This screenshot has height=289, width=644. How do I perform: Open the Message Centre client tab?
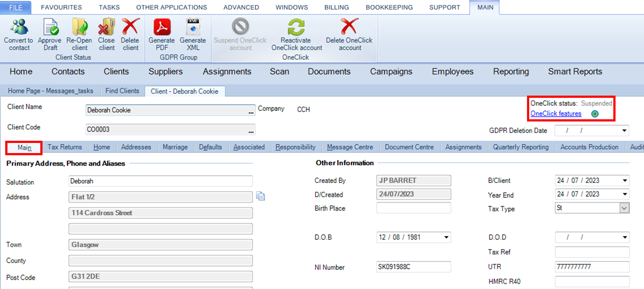click(x=350, y=147)
